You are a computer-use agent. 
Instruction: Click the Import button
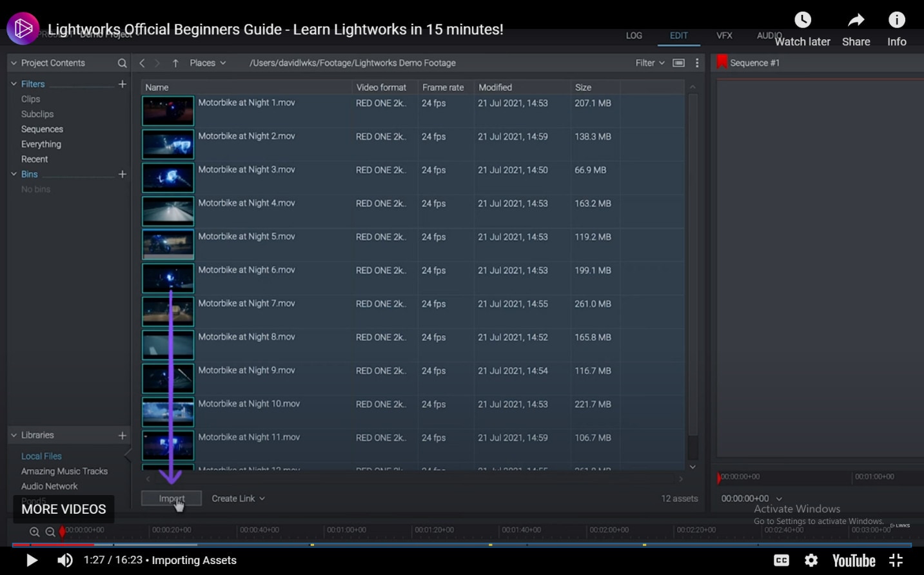[x=172, y=498]
